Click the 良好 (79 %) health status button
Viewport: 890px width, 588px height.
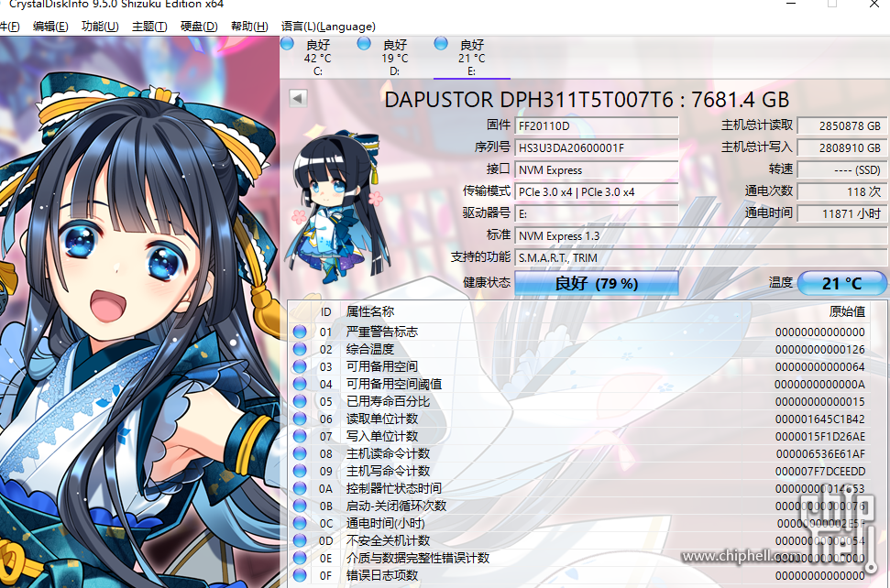pyautogui.click(x=597, y=282)
